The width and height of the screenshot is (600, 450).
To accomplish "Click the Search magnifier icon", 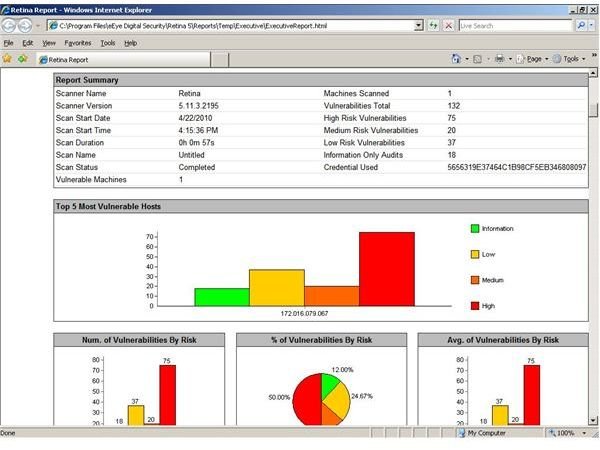I will [x=581, y=26].
